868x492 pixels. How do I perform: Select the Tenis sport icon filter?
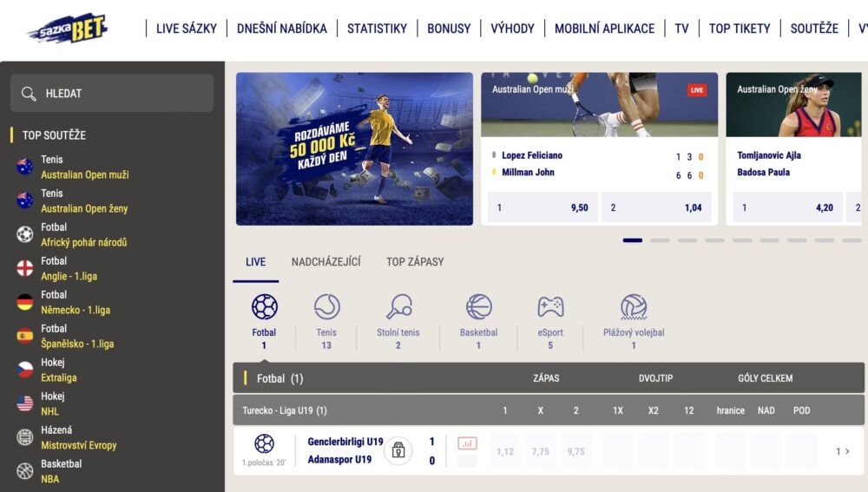pyautogui.click(x=326, y=306)
